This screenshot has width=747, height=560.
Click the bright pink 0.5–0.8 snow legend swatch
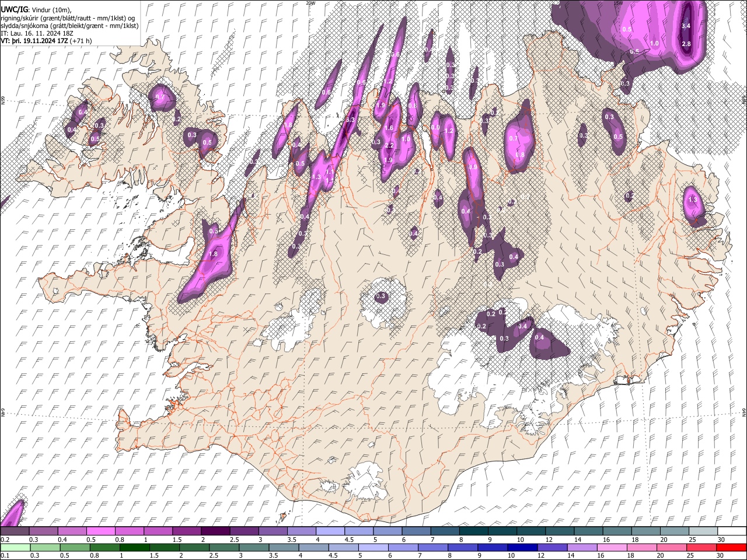(101, 531)
